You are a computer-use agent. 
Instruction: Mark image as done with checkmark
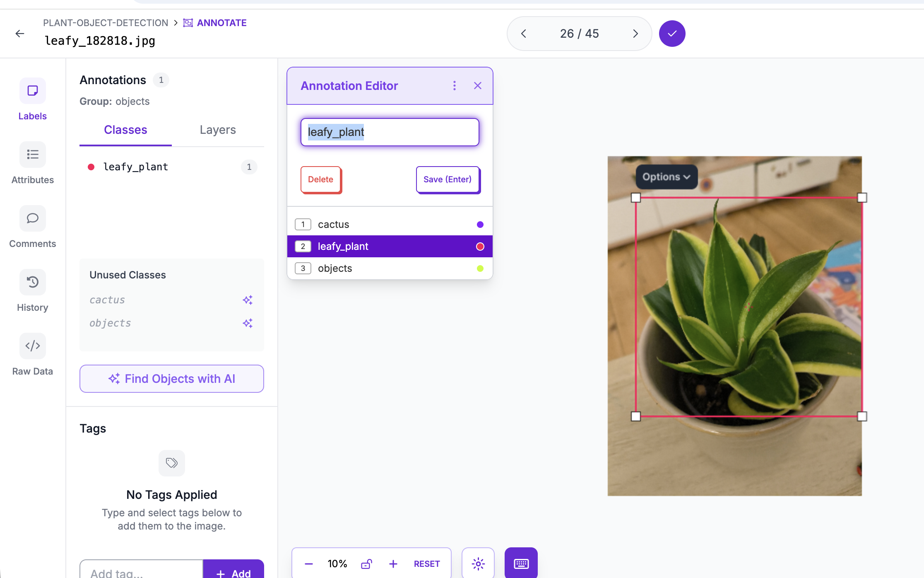pos(672,34)
